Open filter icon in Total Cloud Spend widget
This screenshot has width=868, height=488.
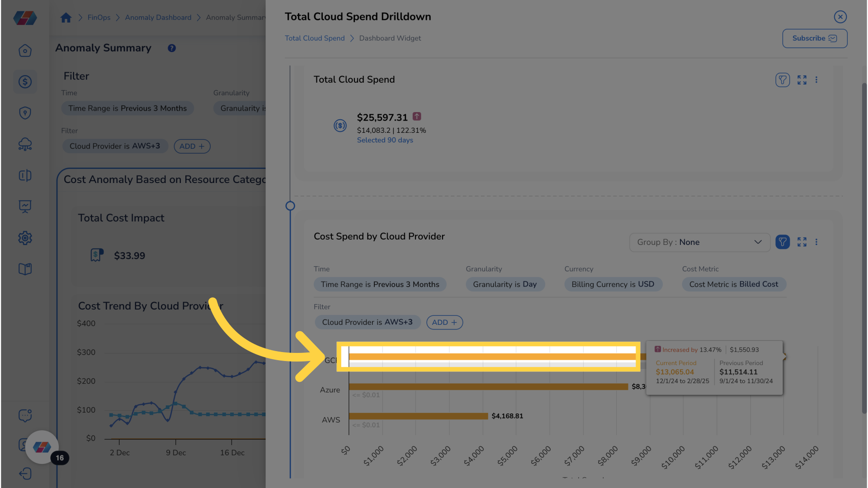(x=783, y=80)
